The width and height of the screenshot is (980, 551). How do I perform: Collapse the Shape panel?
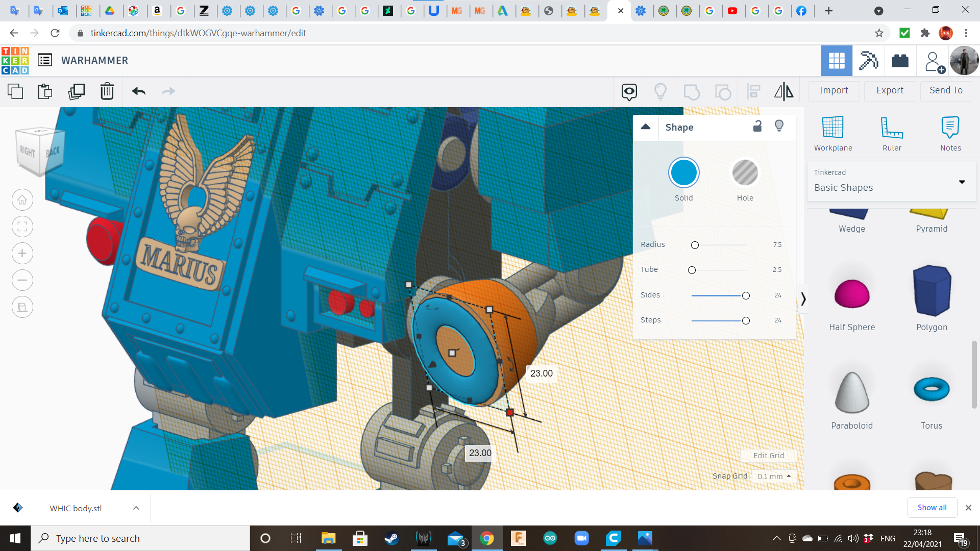[x=646, y=127]
